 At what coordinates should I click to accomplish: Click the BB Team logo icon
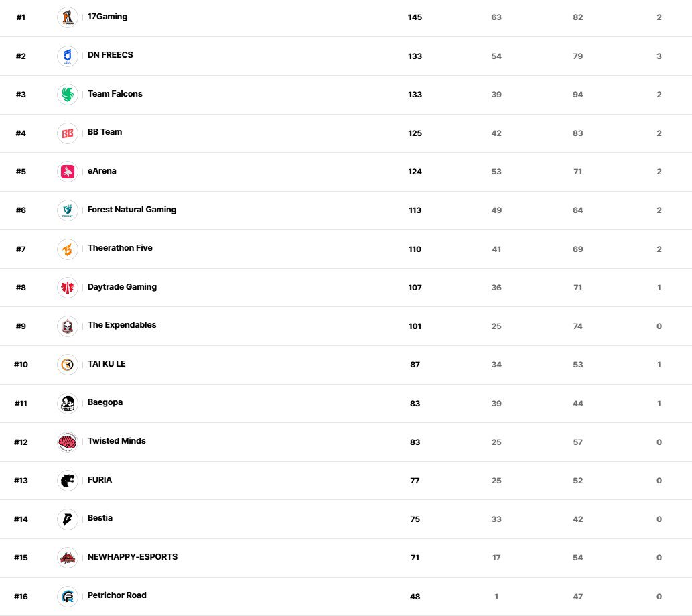coord(68,133)
